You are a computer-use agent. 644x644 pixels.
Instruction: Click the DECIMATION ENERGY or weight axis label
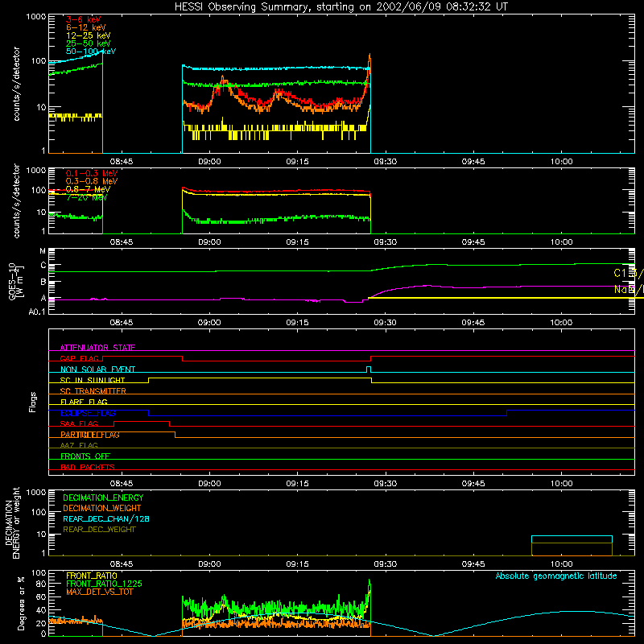pos(12,522)
